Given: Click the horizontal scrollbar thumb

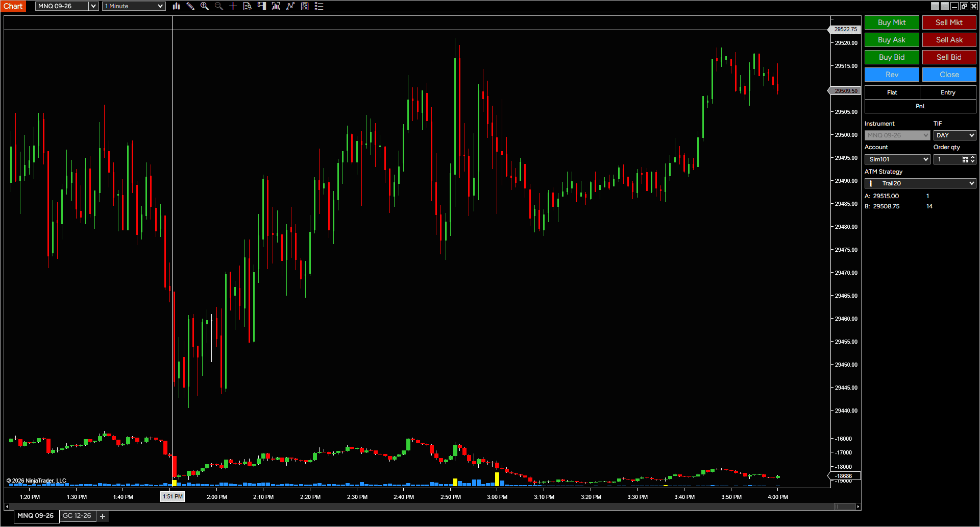Looking at the screenshot, I should point(844,507).
